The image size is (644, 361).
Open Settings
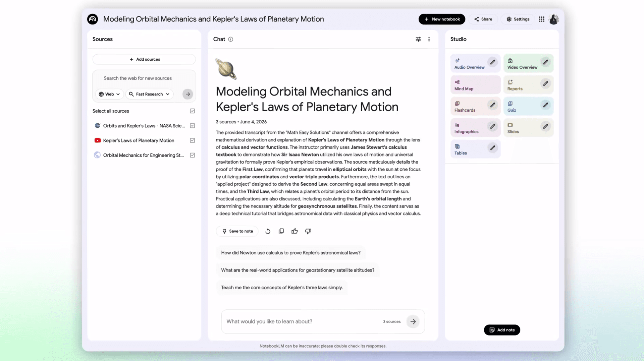pyautogui.click(x=518, y=19)
